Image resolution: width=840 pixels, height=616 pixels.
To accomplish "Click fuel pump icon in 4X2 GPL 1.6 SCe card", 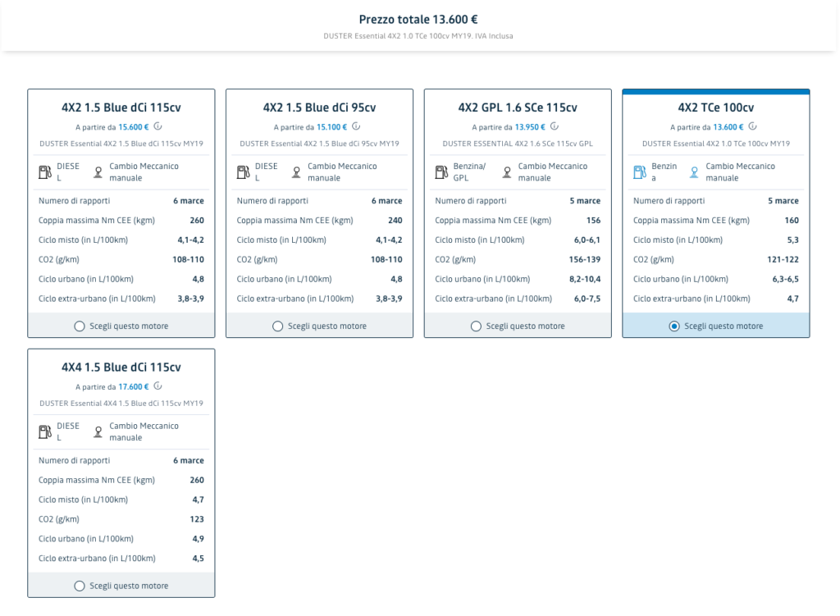I will 441,172.
